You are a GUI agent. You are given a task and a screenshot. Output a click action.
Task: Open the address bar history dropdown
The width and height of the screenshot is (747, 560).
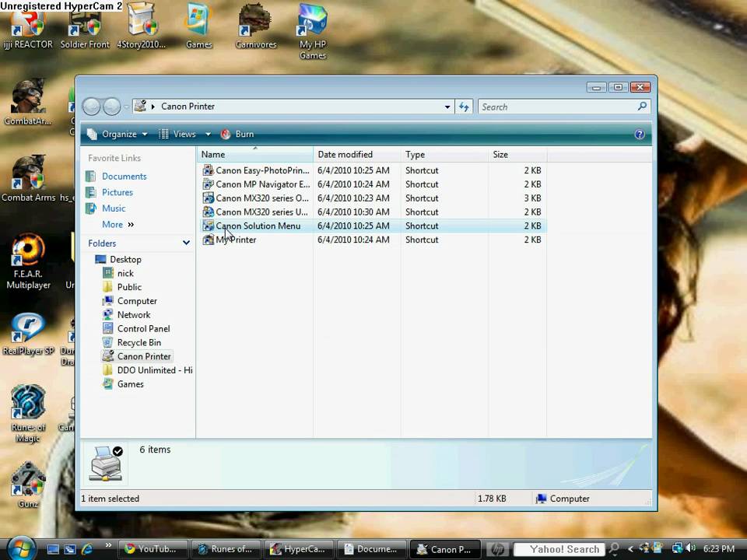[x=447, y=107]
